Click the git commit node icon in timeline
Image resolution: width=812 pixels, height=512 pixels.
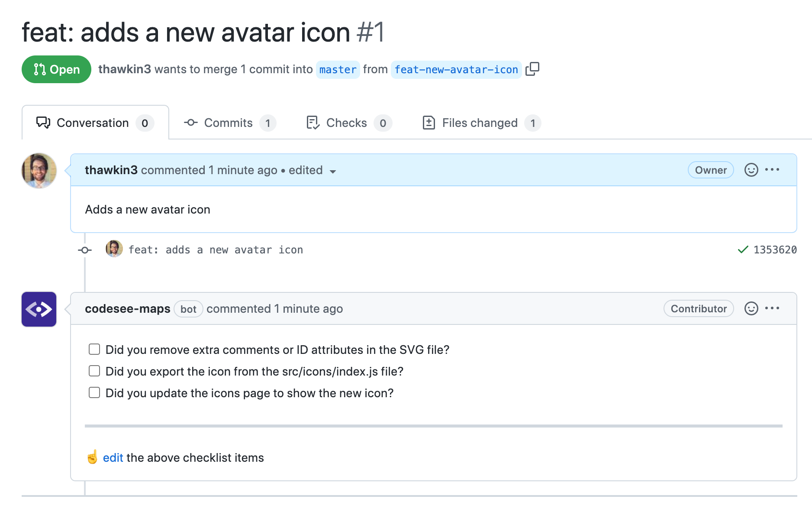pos(85,250)
